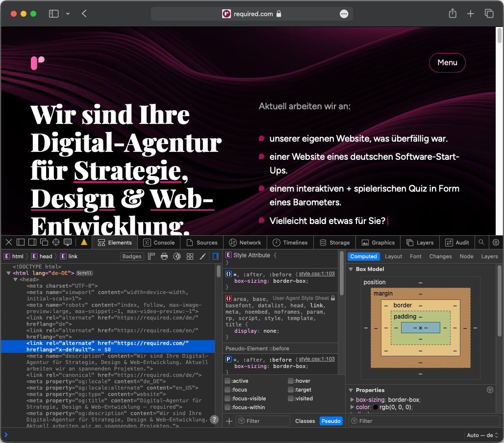Enable the :active pseudo-class checkbox

228,381
